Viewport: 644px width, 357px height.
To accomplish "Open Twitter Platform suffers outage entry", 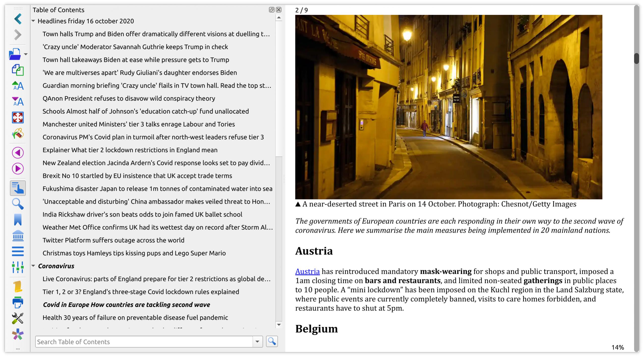I will pos(113,240).
